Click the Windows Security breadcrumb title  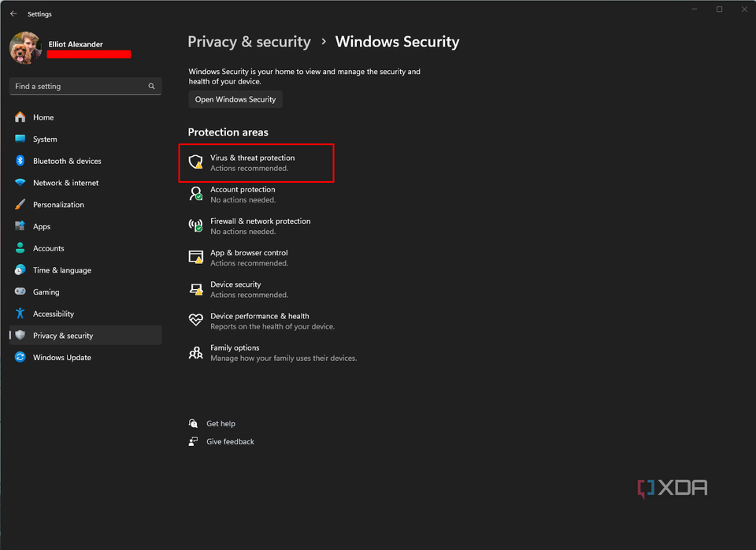[397, 42]
